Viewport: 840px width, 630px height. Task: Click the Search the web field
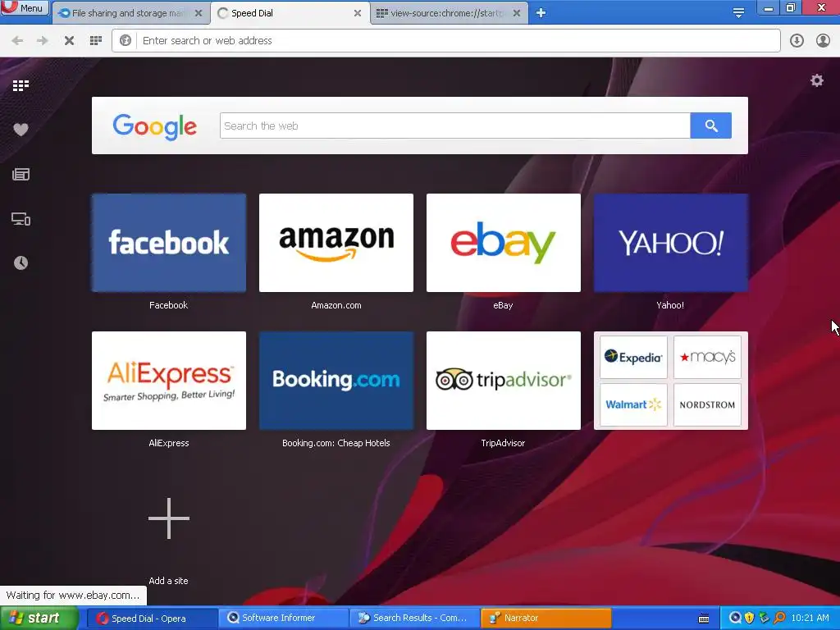[454, 126]
